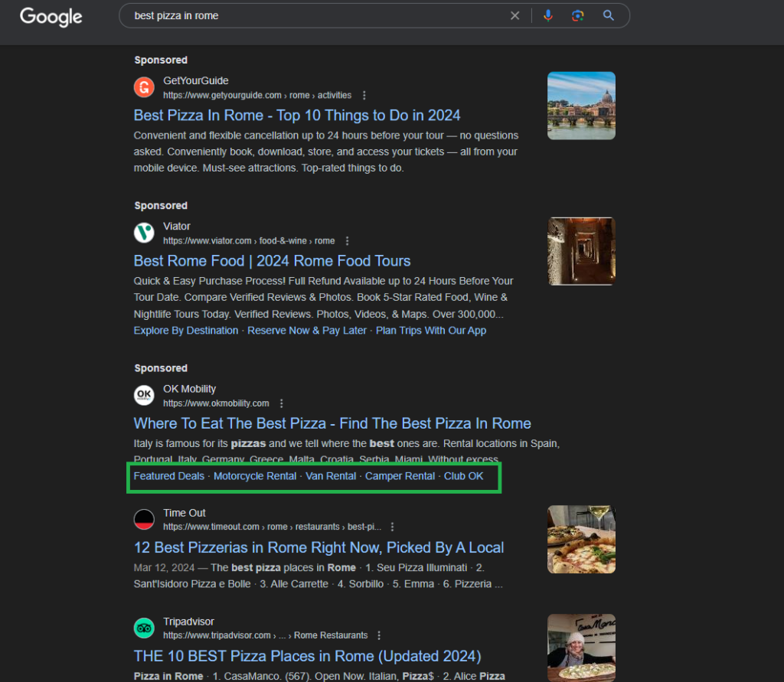This screenshot has width=784, height=682.
Task: Click the Viator logo icon
Action: pyautogui.click(x=144, y=233)
